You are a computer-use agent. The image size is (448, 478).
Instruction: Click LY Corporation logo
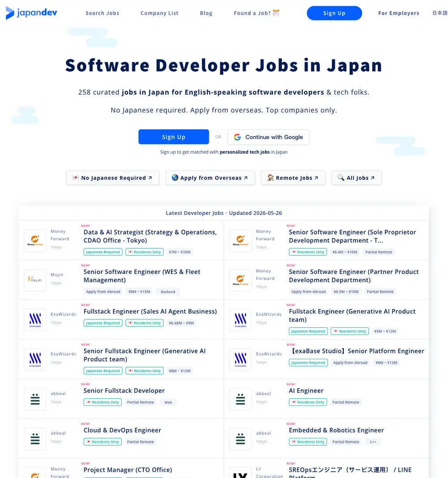pos(240,473)
